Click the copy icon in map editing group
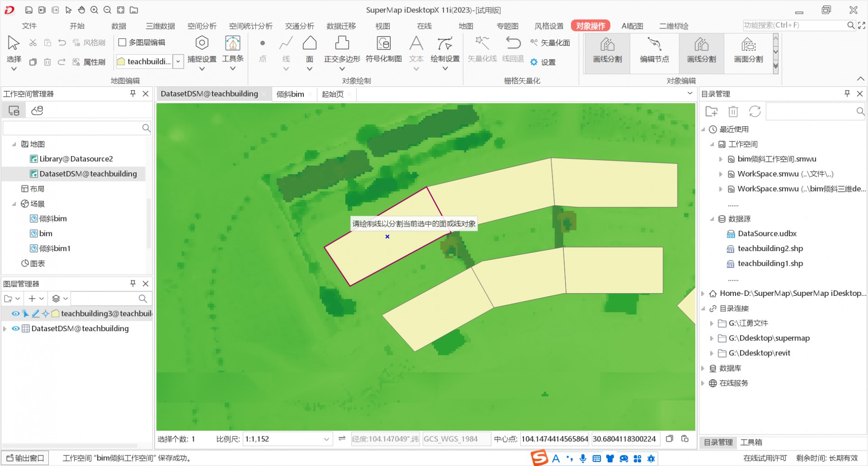 [33, 62]
